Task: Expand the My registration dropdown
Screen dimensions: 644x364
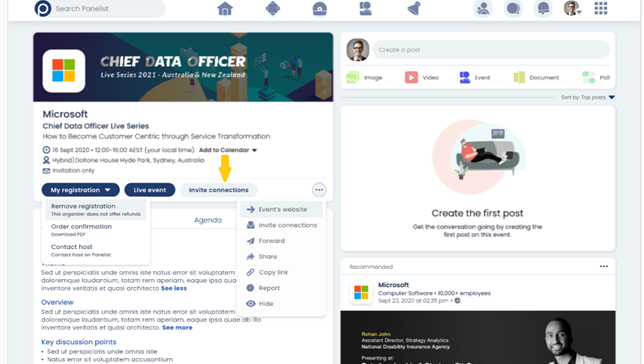Action: pyautogui.click(x=80, y=190)
